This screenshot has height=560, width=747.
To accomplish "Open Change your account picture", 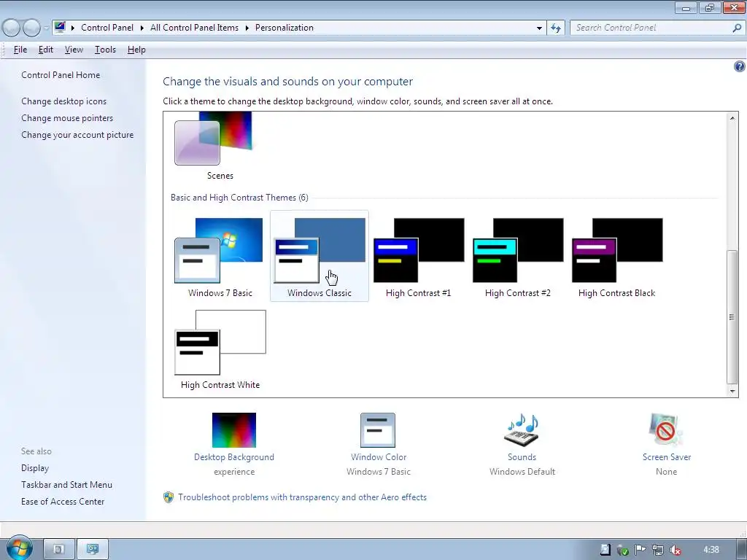I will coord(77,135).
